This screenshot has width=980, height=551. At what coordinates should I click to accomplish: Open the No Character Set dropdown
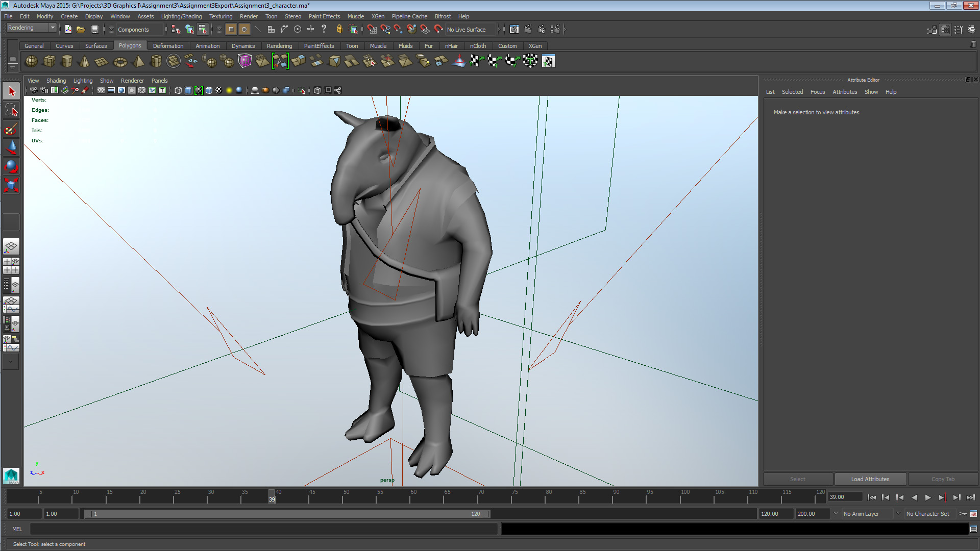928,514
